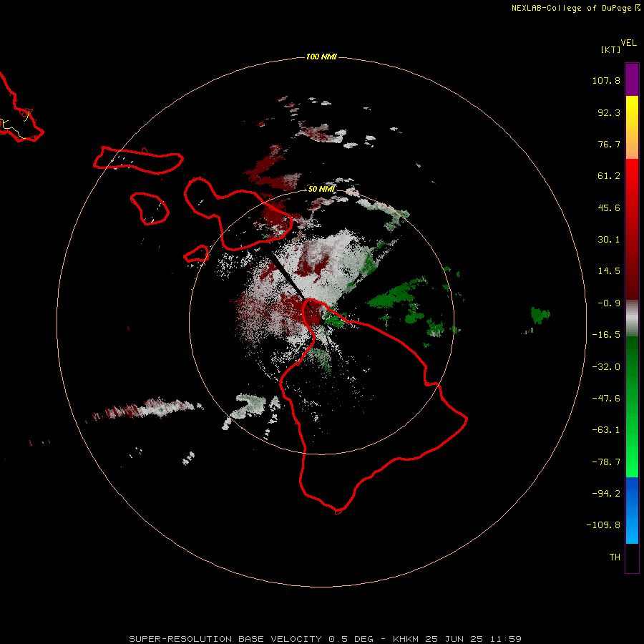
Task: Pick the purple segment of velocity scale
Action: click(x=632, y=80)
